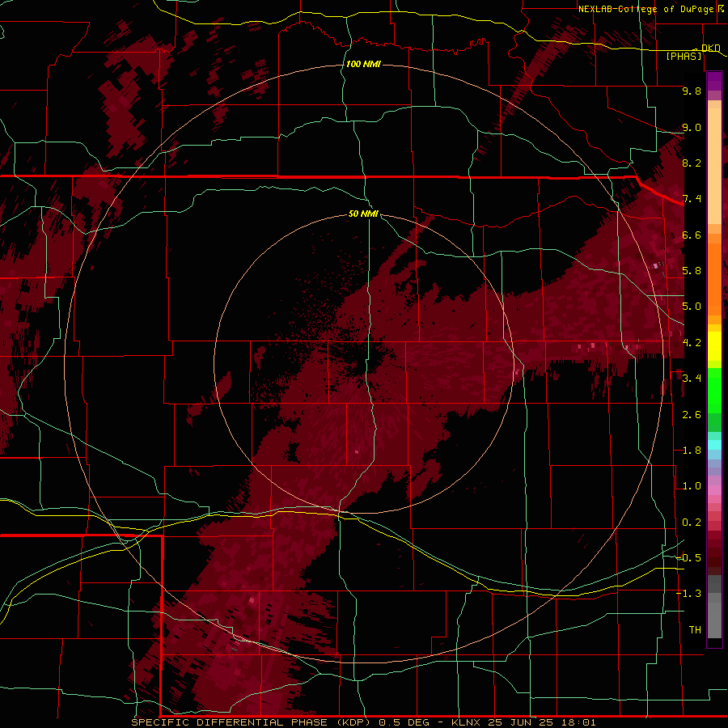Pick the bright green segment of the color bar
This screenshot has width=728, height=728.
pos(714,391)
